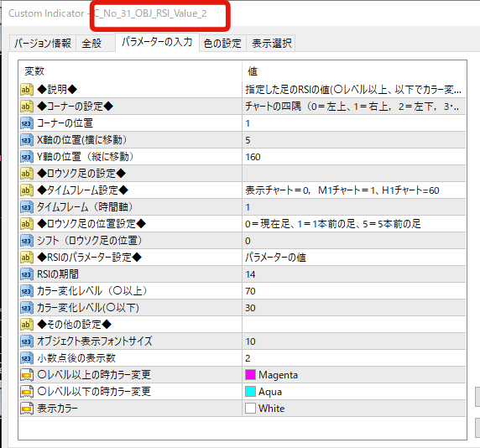Click the Magenta color swatch
The width and height of the screenshot is (480, 448).
[x=250, y=375]
